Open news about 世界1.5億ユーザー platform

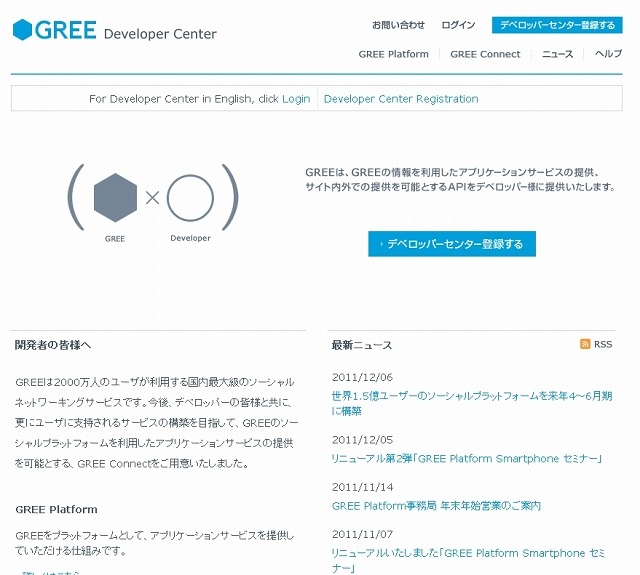(472, 403)
